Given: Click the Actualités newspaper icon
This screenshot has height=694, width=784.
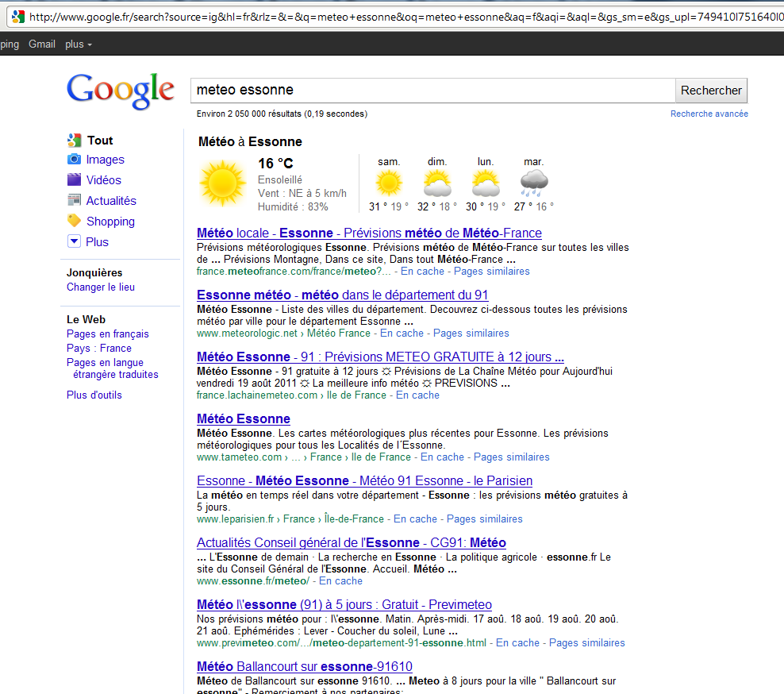Looking at the screenshot, I should [74, 200].
